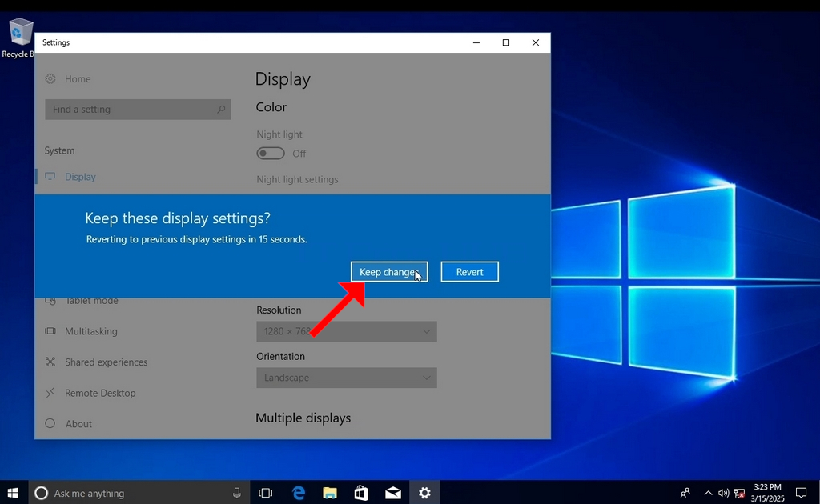
Task: Click the Resolution label text
Action: tap(279, 310)
